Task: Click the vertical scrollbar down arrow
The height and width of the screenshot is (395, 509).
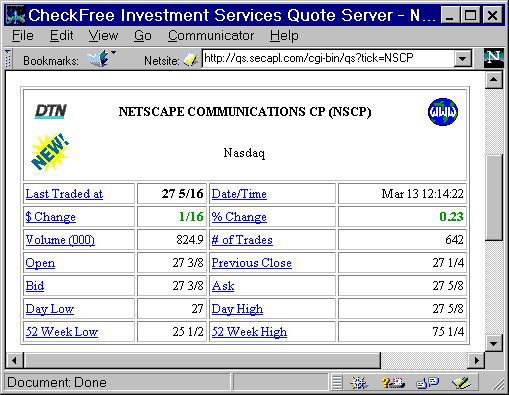Action: click(x=494, y=343)
